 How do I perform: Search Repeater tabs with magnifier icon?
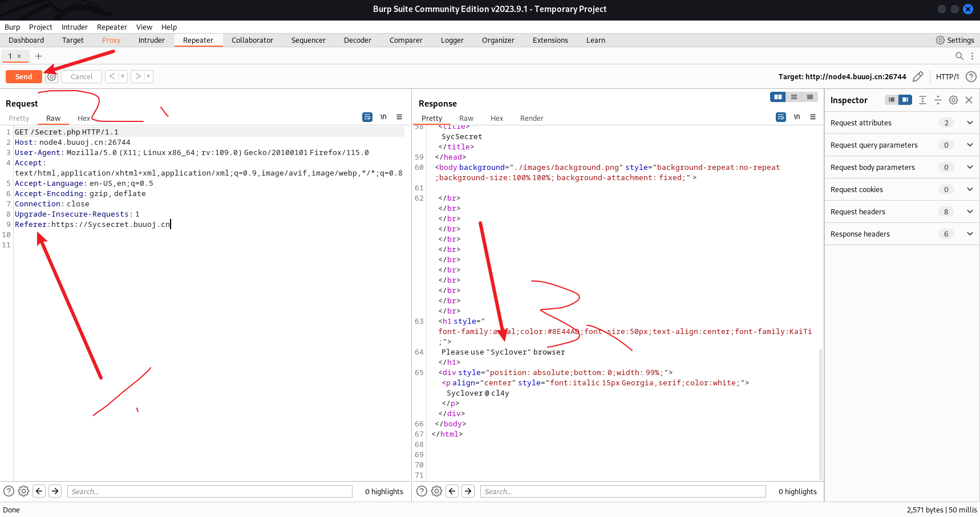click(x=959, y=56)
